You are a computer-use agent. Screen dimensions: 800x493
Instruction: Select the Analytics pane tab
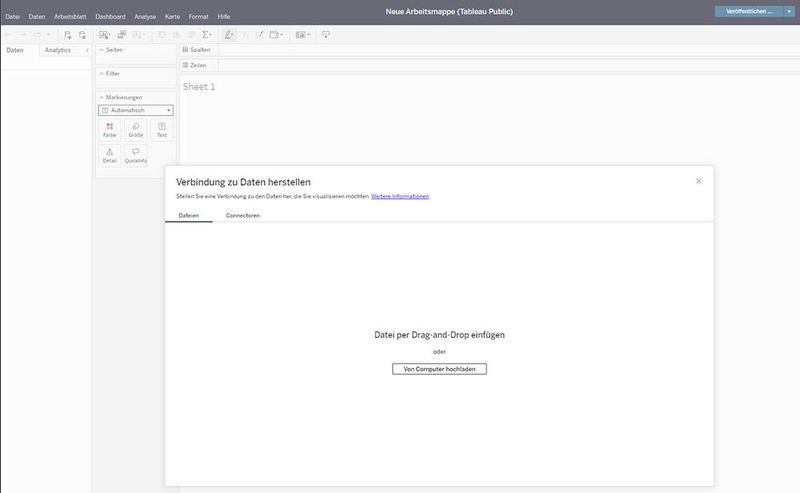click(x=57, y=49)
